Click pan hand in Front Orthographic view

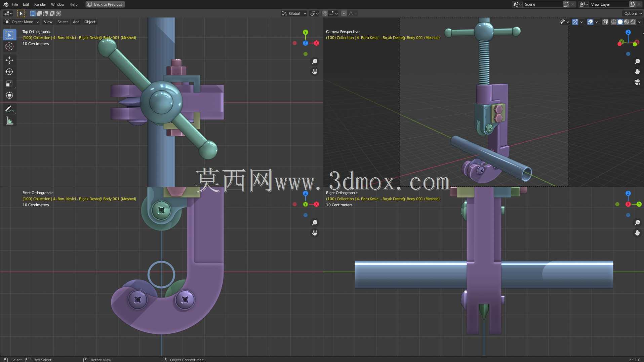pos(315,233)
